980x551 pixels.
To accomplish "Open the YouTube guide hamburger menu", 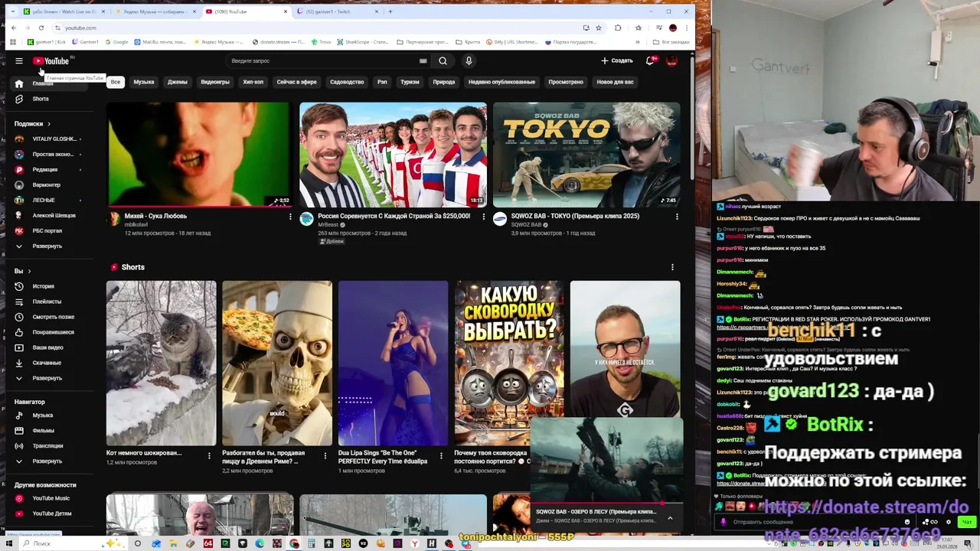I will coord(19,61).
